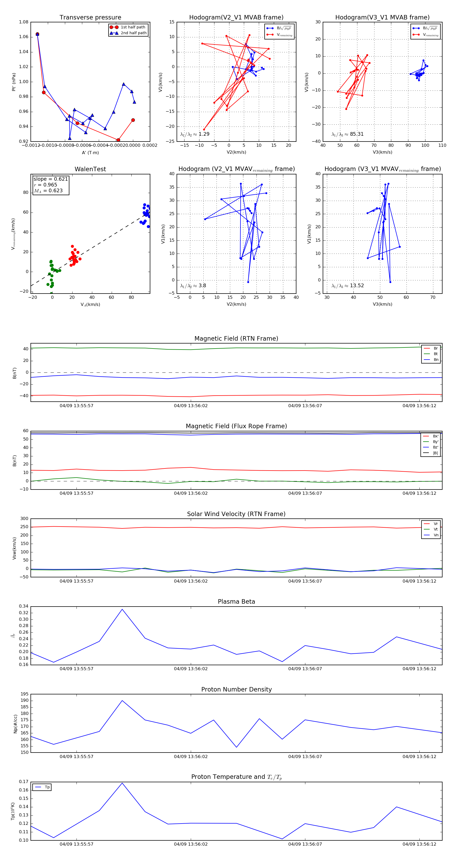
Task: Select the '|B|' legend entry
Action: pyautogui.click(x=431, y=453)
